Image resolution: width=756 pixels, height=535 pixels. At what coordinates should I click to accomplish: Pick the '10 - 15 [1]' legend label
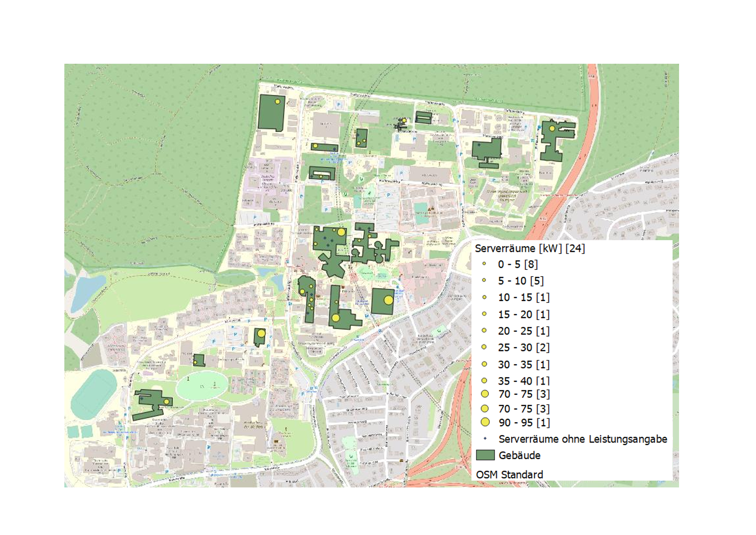[524, 298]
